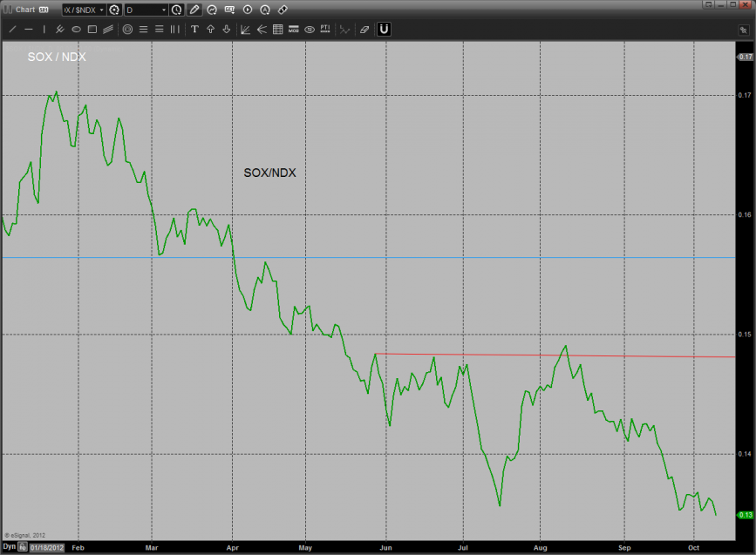
Task: Click the ellipse TJ study icon
Action: (310, 30)
